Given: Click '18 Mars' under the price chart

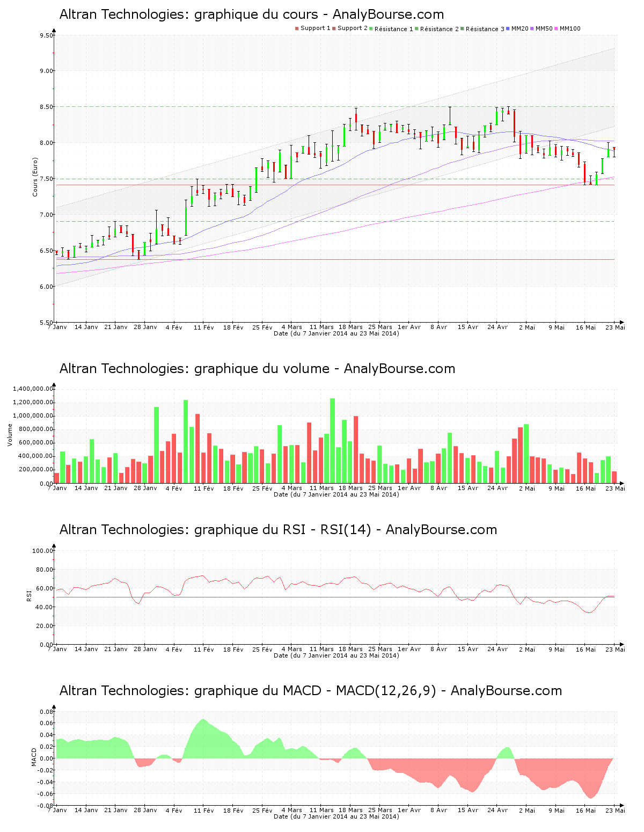Looking at the screenshot, I should [x=351, y=327].
